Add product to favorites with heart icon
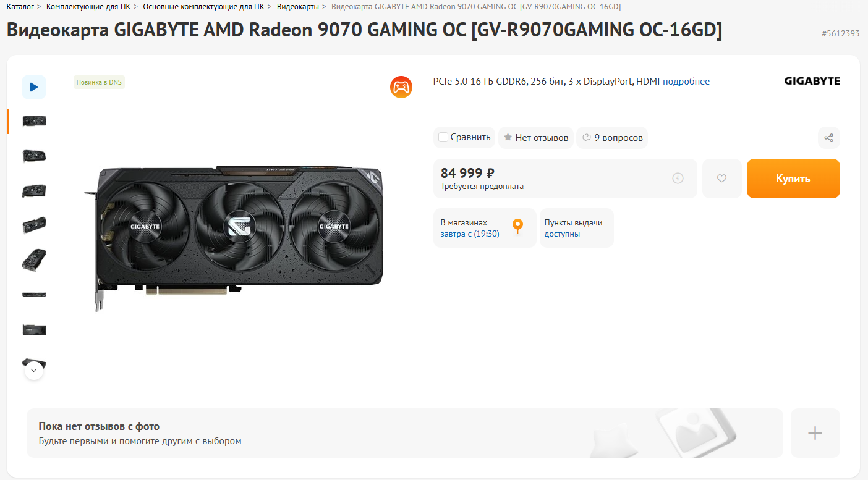Viewport: 868px width, 480px height. [x=721, y=179]
